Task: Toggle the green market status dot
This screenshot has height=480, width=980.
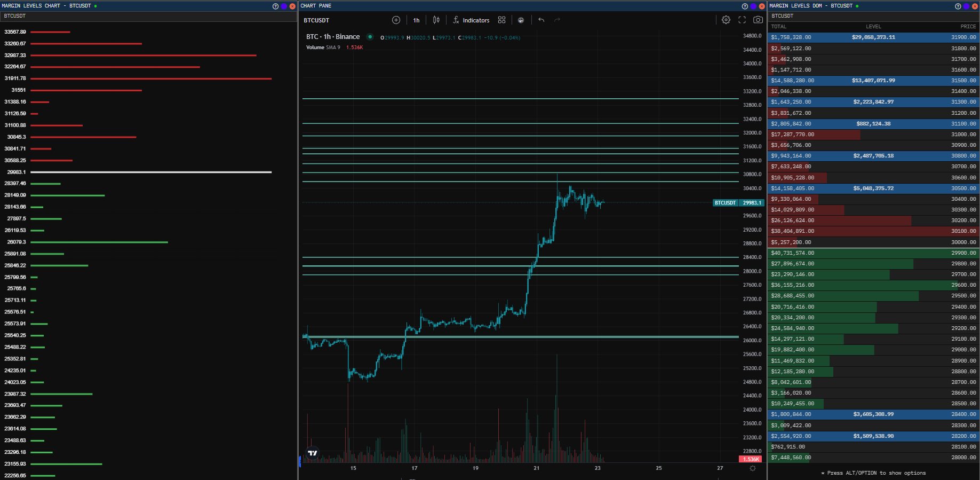Action: [x=370, y=37]
